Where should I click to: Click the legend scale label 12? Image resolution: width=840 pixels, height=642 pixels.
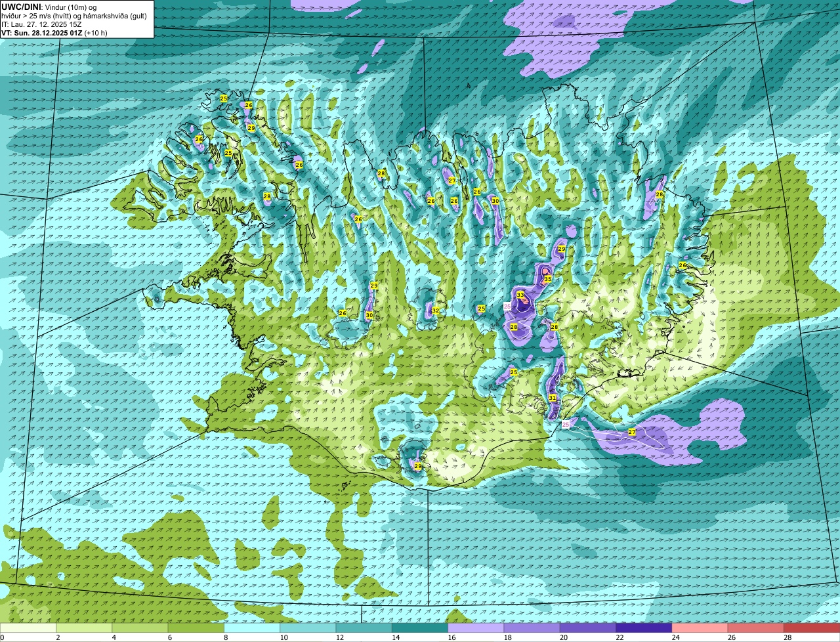339,637
